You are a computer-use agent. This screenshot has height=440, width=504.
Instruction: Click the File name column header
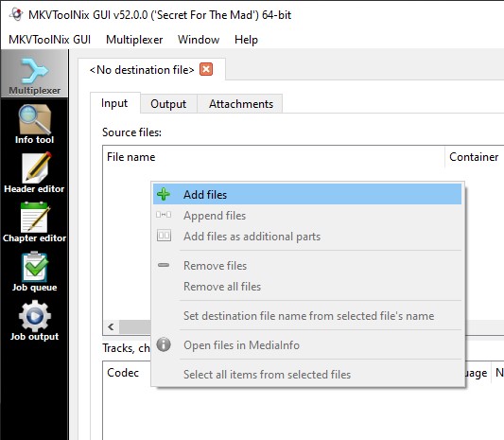point(274,157)
